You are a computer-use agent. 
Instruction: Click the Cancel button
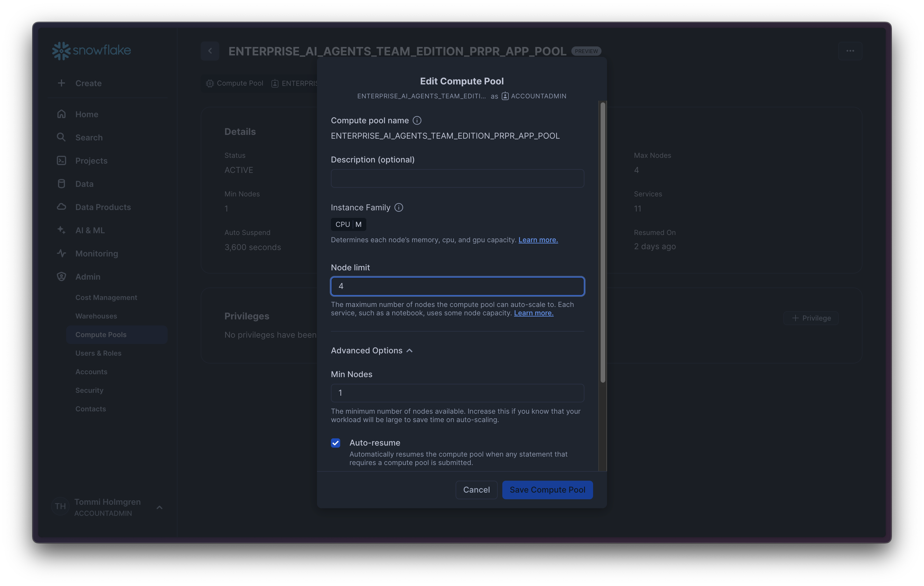[476, 490]
